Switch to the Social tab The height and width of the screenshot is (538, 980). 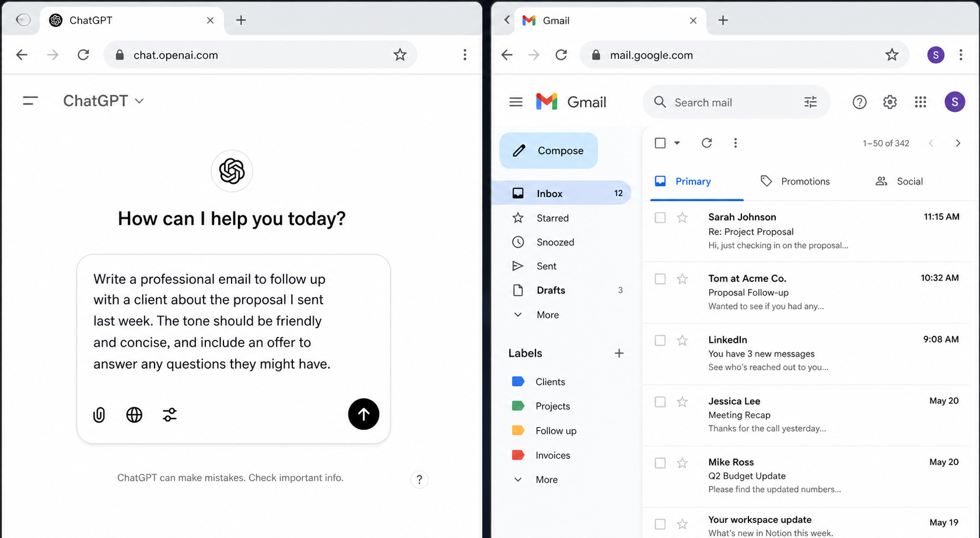pos(899,181)
